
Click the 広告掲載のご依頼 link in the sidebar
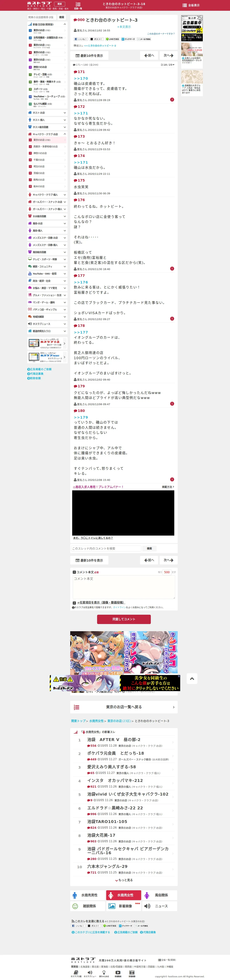tap(39, 369)
